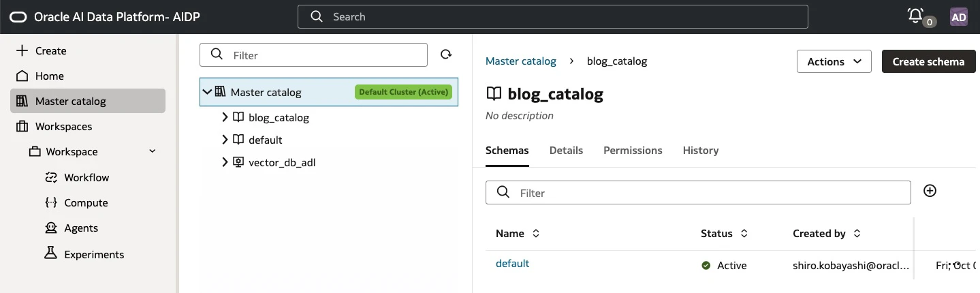Select the Master catalog tree row

(x=328, y=92)
